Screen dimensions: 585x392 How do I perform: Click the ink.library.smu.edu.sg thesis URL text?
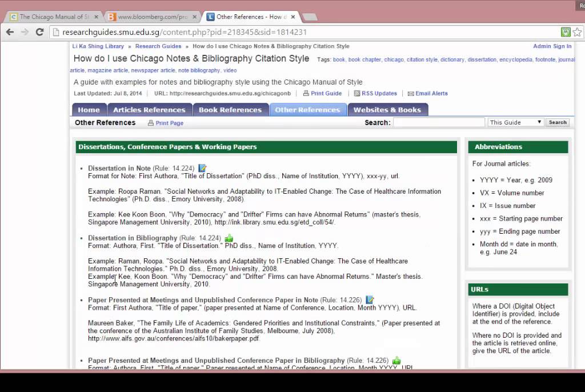(x=275, y=222)
